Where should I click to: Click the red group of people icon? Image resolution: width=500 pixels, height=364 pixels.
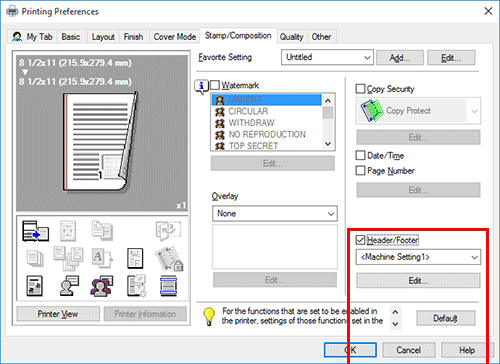pyautogui.click(x=102, y=286)
